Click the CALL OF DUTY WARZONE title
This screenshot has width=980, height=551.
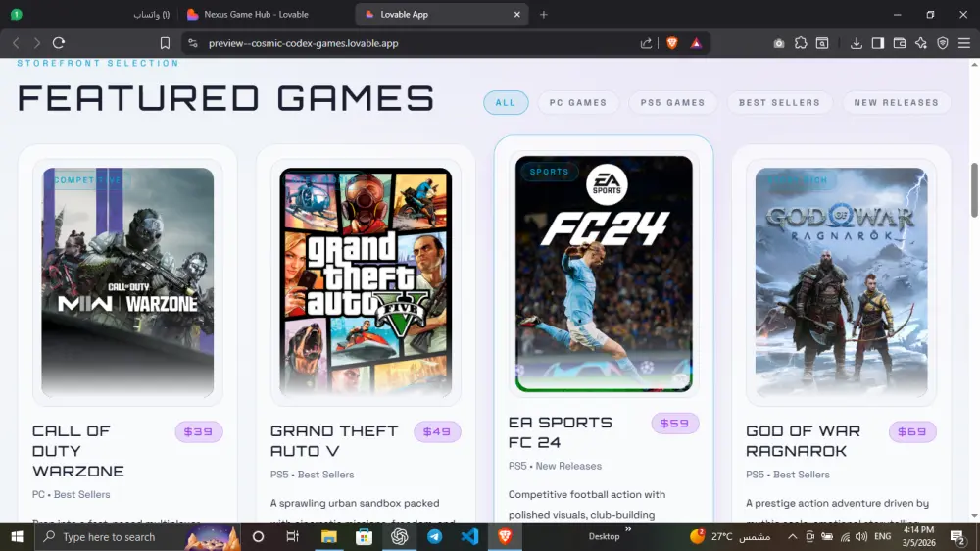click(x=78, y=451)
